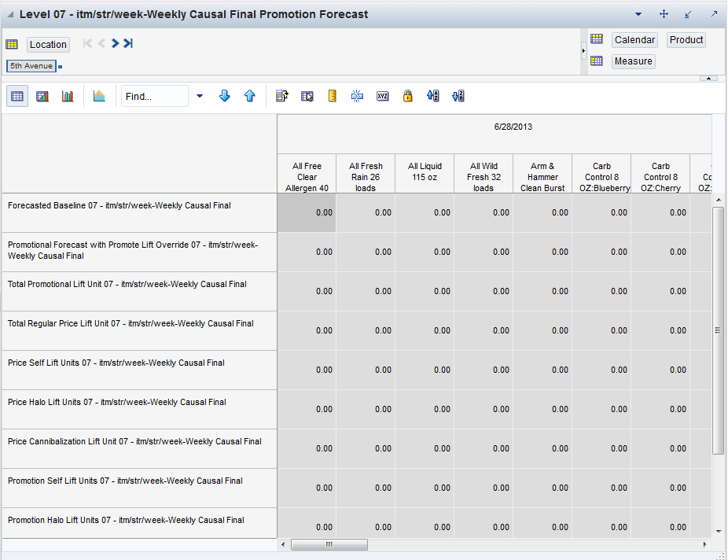The width and height of the screenshot is (728, 560).
Task: Open the area chart settings icon
Action: coord(99,96)
